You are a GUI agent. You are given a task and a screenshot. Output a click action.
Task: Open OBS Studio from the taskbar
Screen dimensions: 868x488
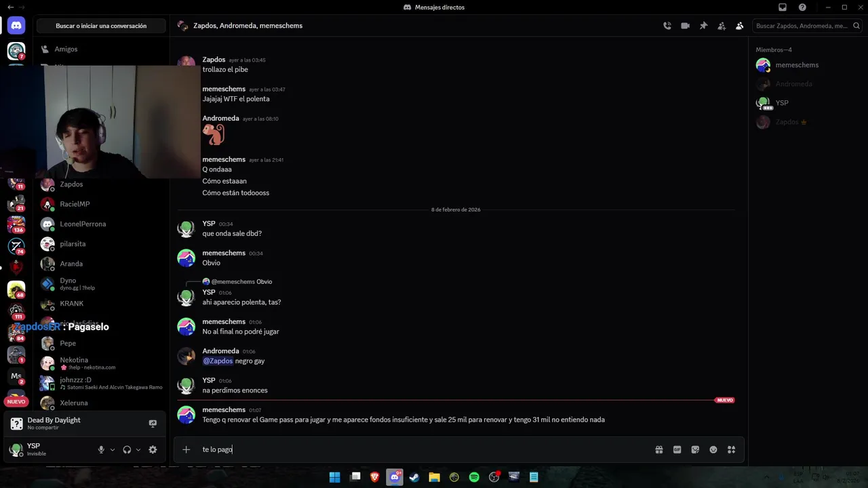(x=494, y=477)
